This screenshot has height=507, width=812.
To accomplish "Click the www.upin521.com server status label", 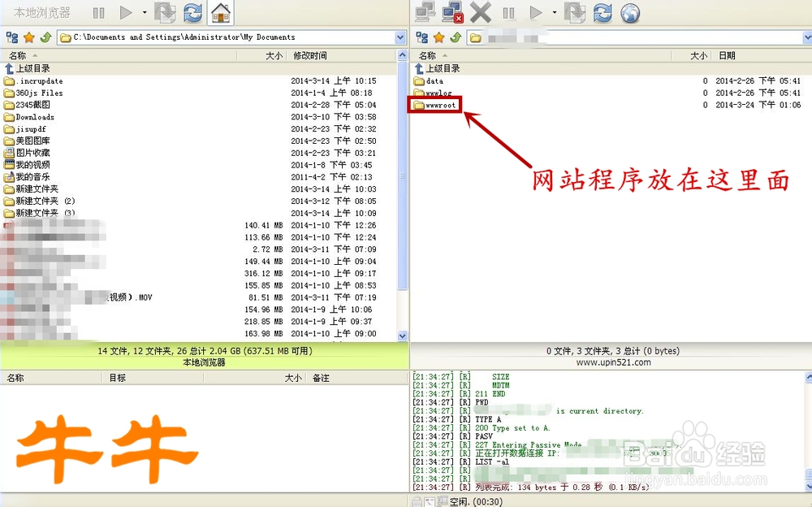I will (x=613, y=362).
